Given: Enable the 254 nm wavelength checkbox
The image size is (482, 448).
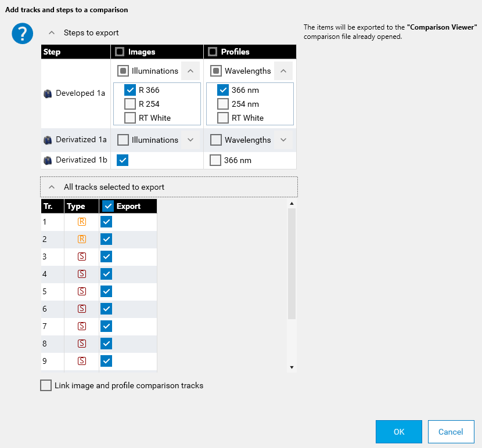Looking at the screenshot, I should [x=223, y=104].
